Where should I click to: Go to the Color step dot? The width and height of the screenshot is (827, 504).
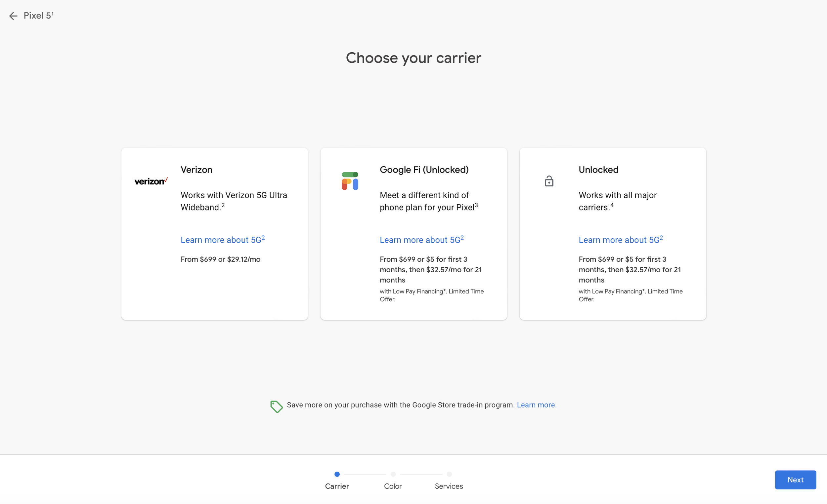click(393, 474)
